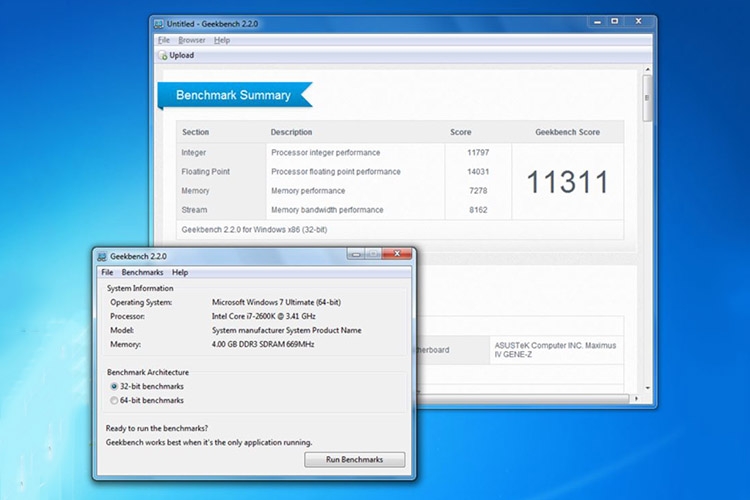The width and height of the screenshot is (750, 500).
Task: Click the Geekbench Score value 11311
Action: pos(567,182)
